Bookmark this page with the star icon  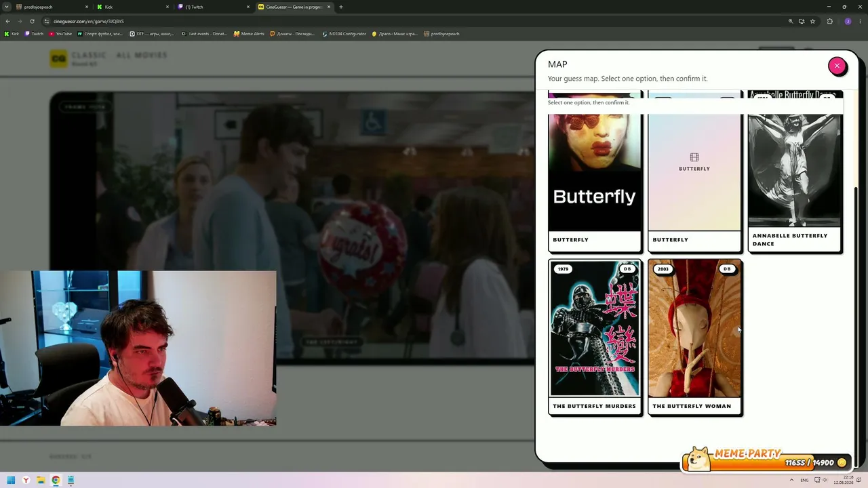tap(812, 21)
